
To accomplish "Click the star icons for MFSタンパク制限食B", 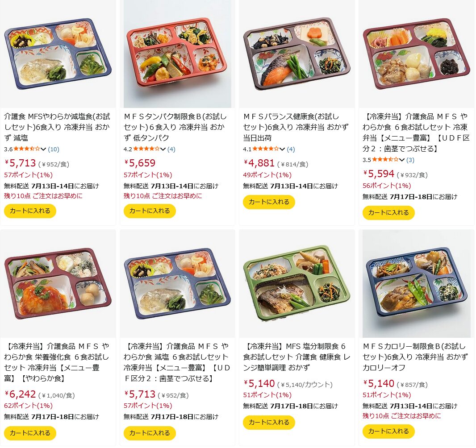I will 146,149.
